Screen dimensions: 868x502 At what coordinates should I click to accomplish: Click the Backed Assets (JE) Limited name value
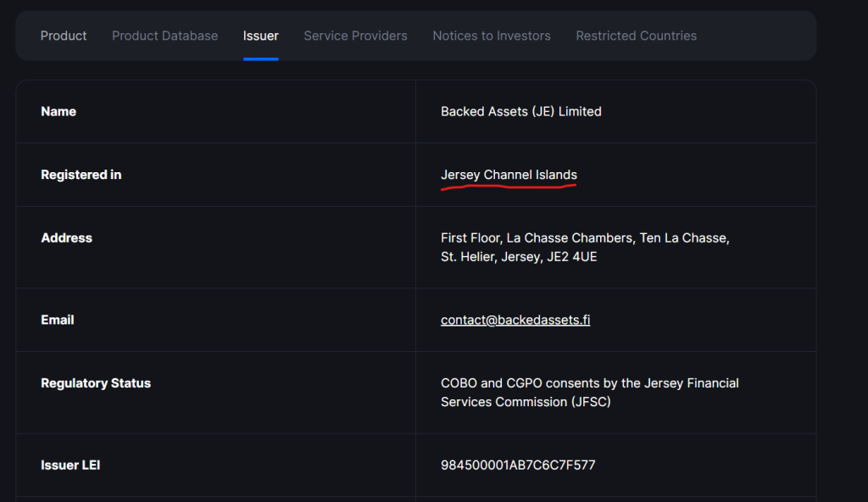tap(520, 111)
